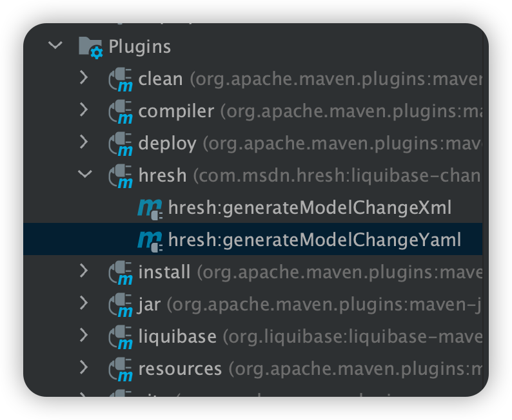Image resolution: width=512 pixels, height=420 pixels.
Task: Click the deploy plugin Maven icon
Action: pyautogui.click(x=121, y=144)
